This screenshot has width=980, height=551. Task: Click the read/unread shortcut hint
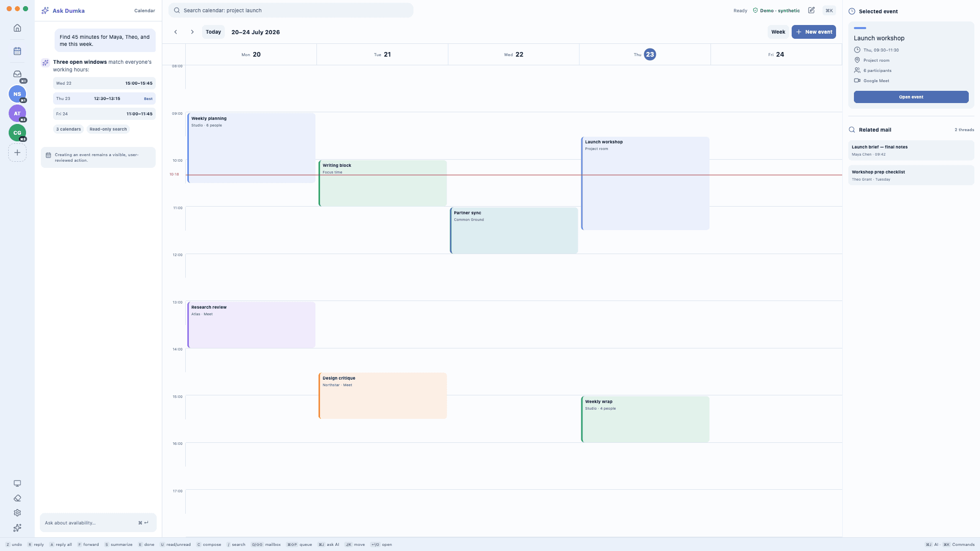pos(175,545)
